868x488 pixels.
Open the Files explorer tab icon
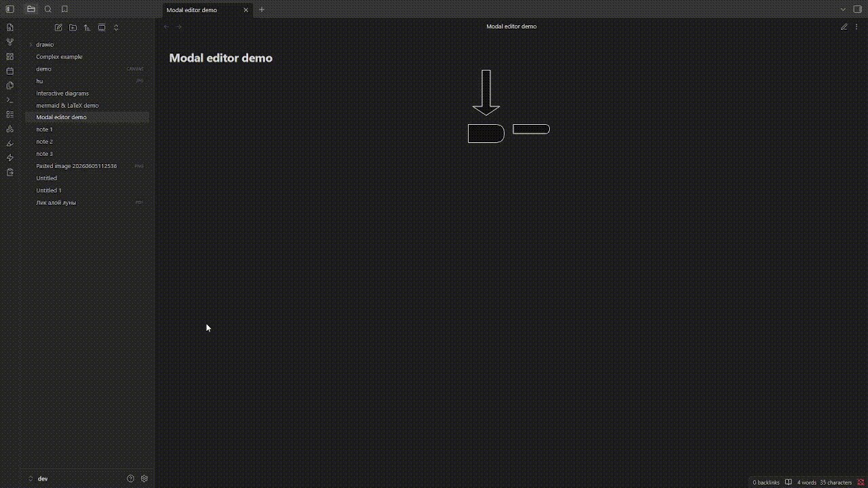coord(31,9)
